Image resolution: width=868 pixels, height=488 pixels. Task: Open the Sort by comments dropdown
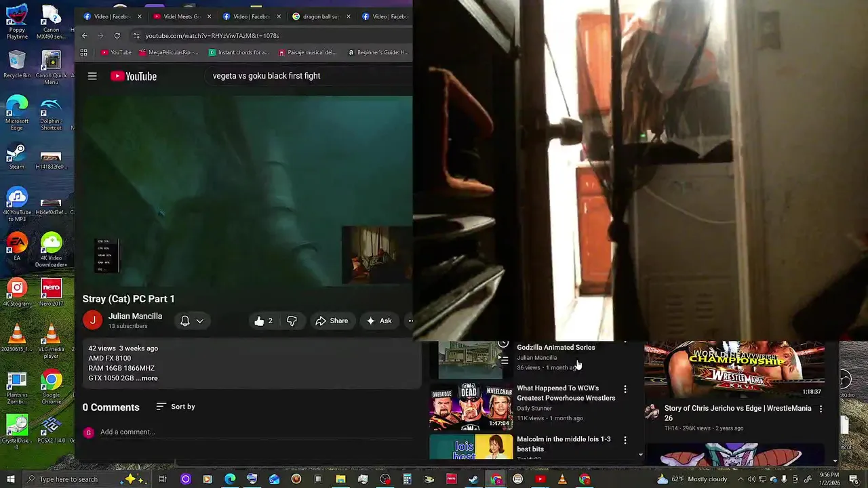176,407
